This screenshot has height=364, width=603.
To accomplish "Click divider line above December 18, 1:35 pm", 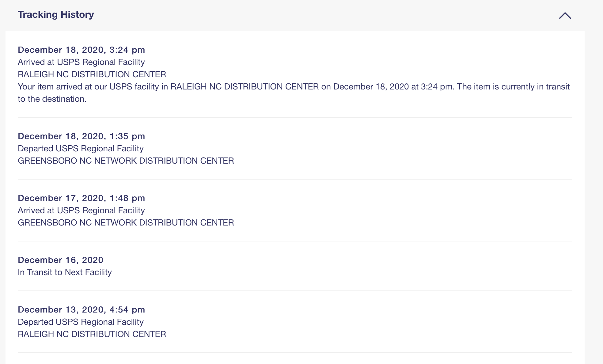I will 295,117.
